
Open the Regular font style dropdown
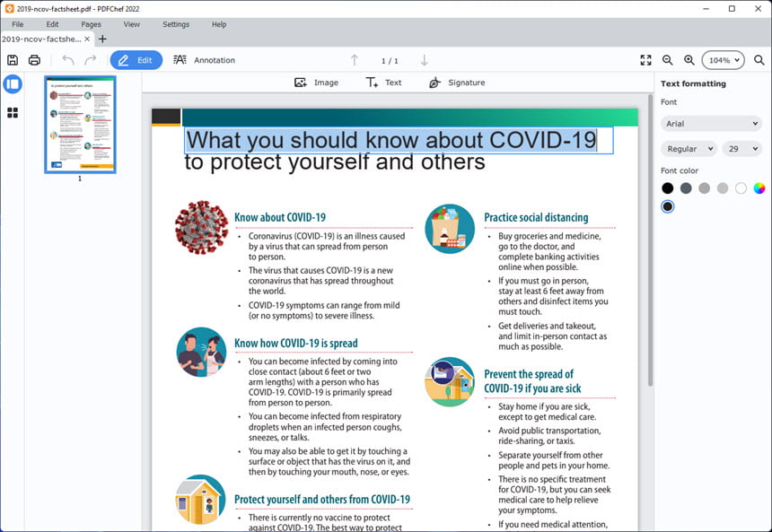pyautogui.click(x=689, y=149)
